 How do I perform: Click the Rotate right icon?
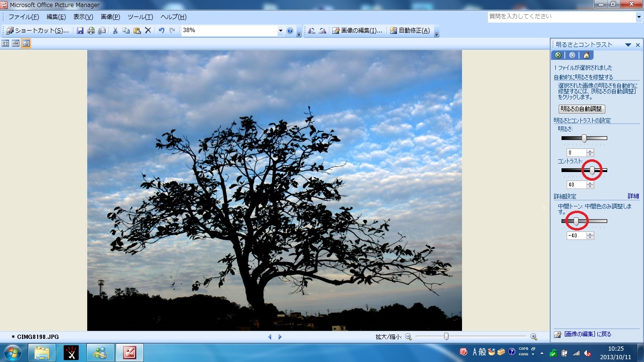coord(322,31)
